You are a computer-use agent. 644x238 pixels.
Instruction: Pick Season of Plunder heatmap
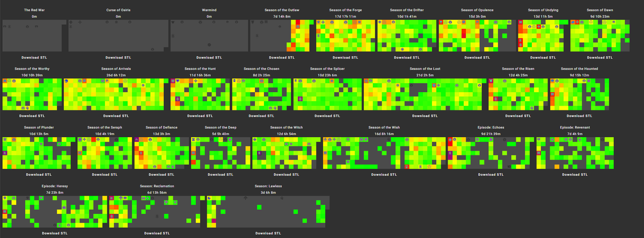coord(40,153)
